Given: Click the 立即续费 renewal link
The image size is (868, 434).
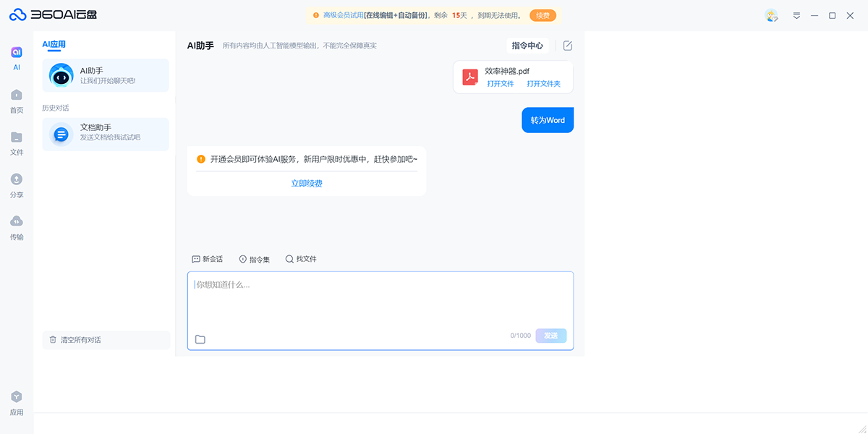Looking at the screenshot, I should (306, 183).
